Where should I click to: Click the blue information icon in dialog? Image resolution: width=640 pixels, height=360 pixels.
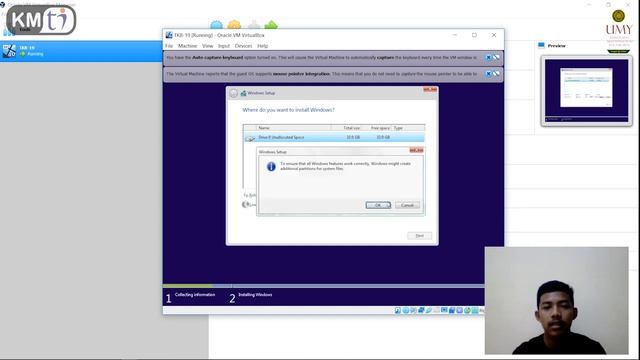[x=271, y=167]
